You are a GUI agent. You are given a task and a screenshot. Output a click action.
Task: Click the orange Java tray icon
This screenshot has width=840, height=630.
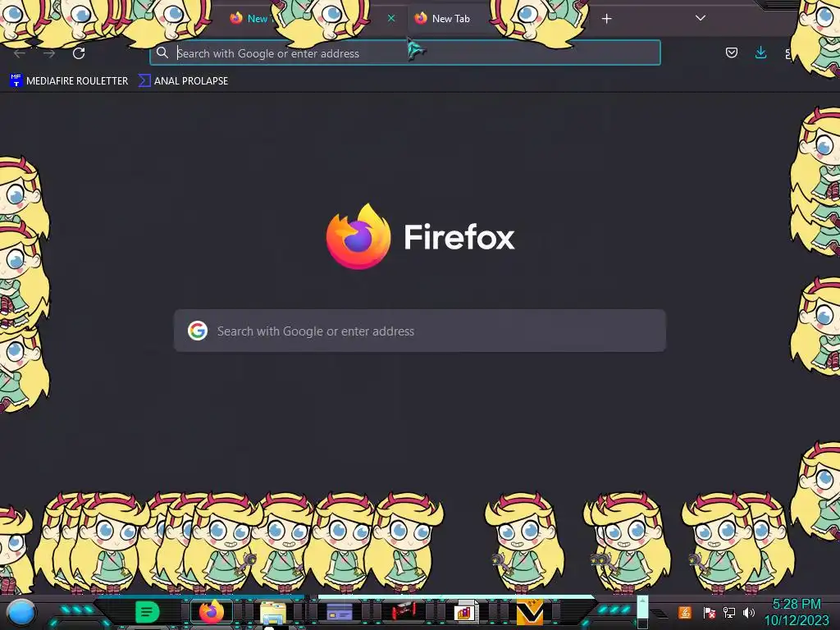685,612
